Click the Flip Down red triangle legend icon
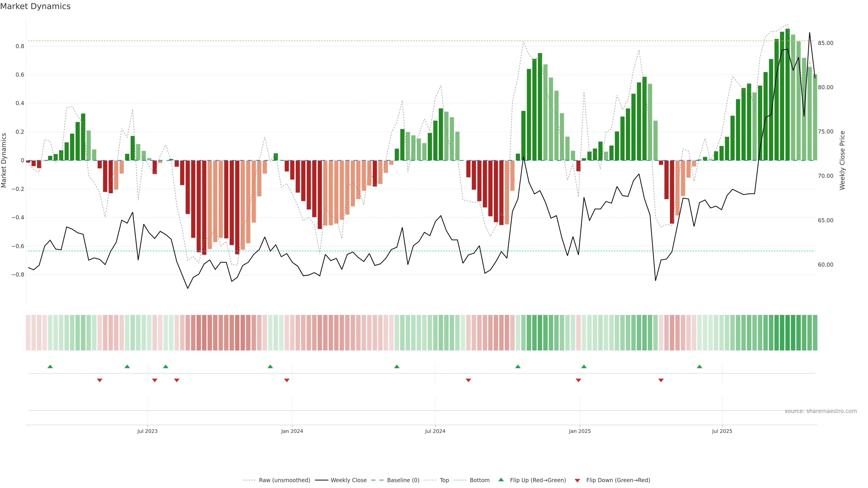The height and width of the screenshot is (488, 868). (x=577, y=480)
